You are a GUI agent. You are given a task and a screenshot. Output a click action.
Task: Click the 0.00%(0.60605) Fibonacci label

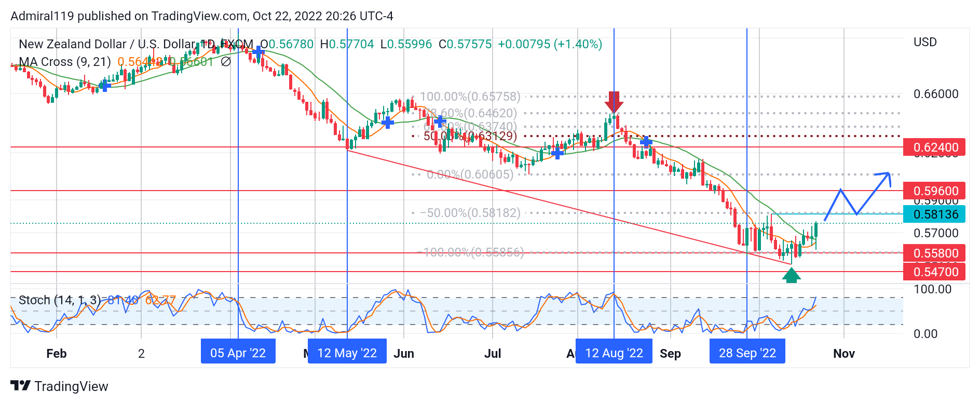(x=470, y=174)
